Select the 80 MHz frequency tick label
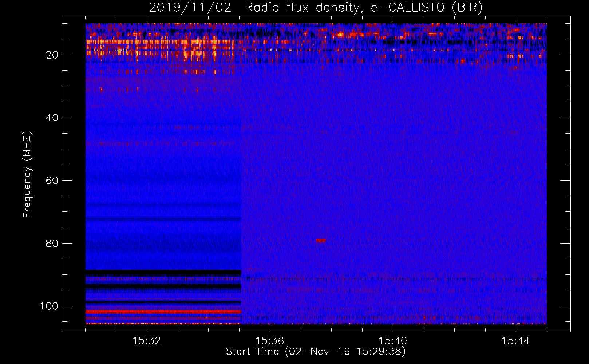589x364 pixels. coord(52,243)
